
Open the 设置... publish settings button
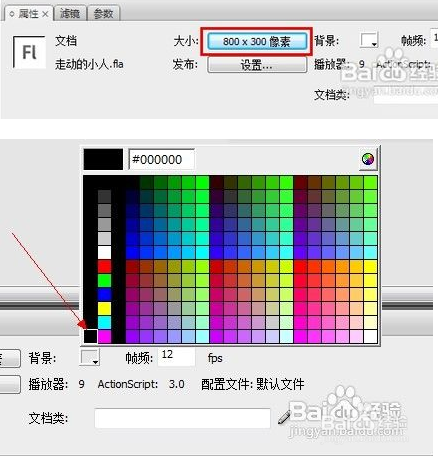257,65
